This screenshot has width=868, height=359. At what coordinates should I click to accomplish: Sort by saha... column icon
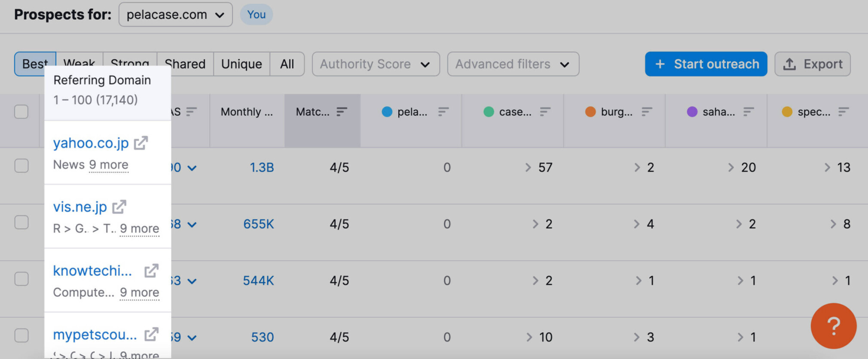pos(749,112)
